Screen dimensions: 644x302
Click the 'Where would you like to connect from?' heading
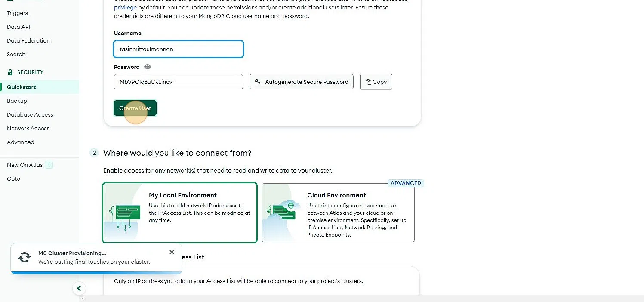tap(177, 153)
